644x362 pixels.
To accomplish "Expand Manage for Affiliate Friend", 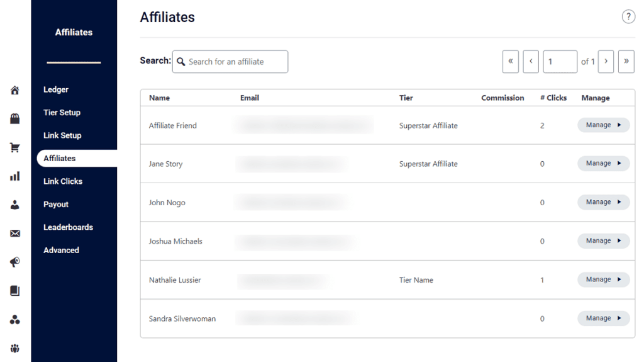I will tap(603, 125).
